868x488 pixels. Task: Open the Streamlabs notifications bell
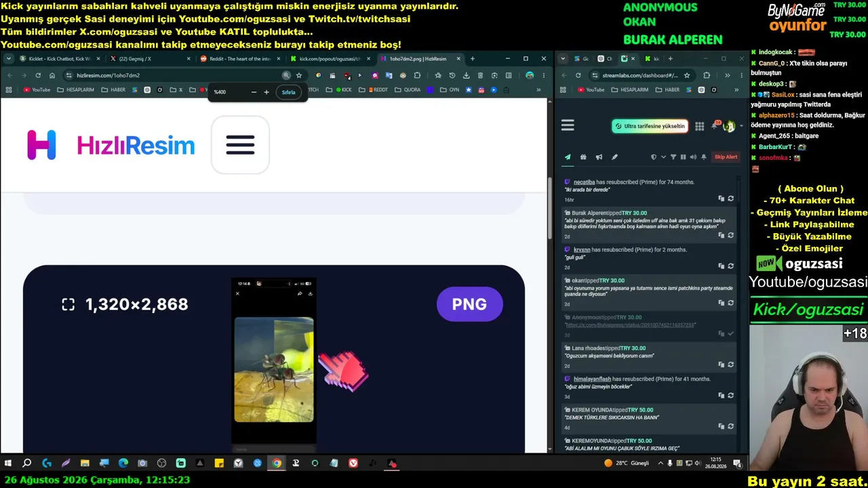(715, 126)
